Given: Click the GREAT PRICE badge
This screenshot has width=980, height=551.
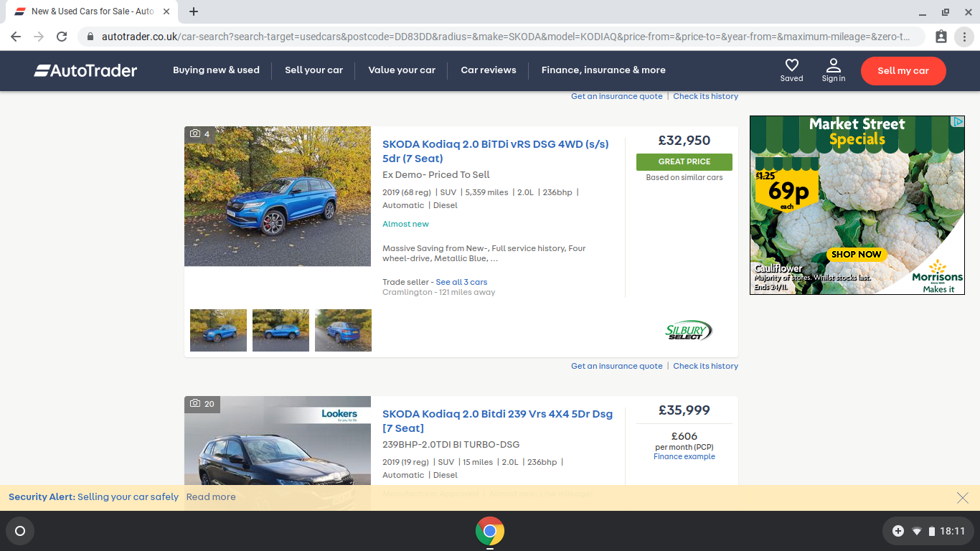Looking at the screenshot, I should (684, 162).
